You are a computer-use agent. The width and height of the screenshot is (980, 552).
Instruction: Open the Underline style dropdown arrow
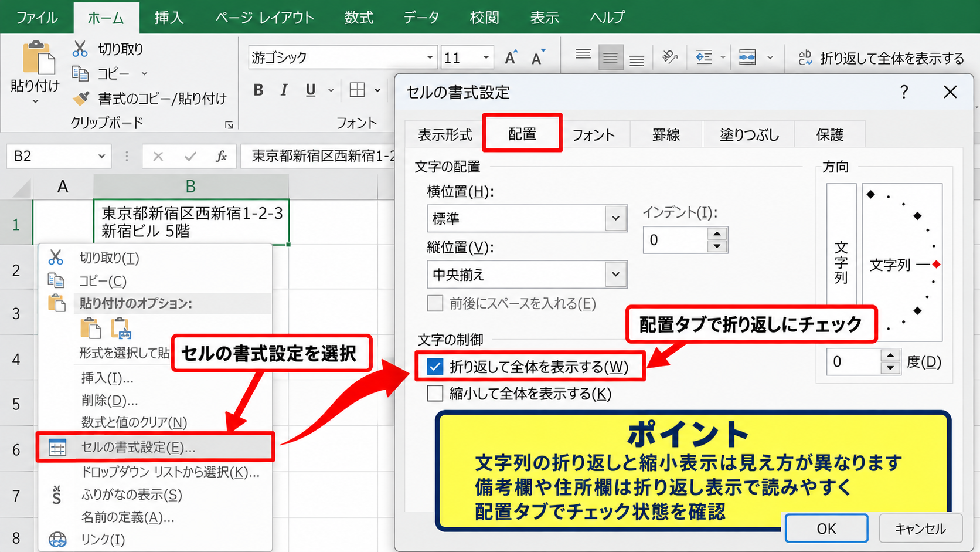(331, 90)
